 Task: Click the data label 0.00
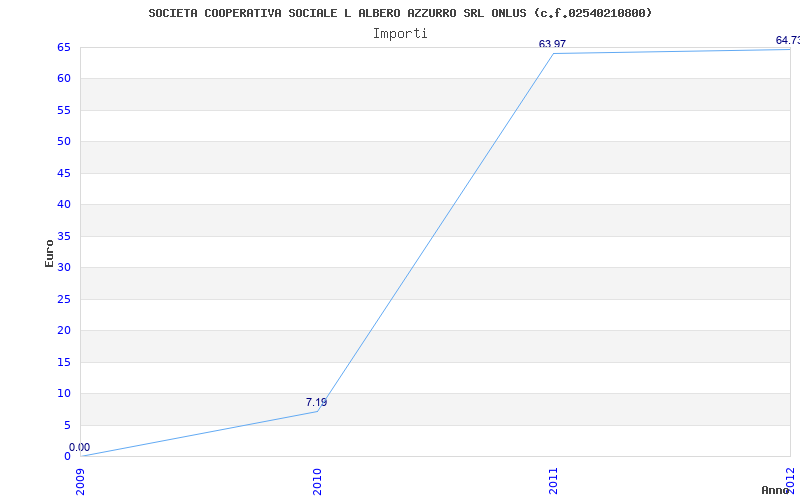tap(79, 447)
